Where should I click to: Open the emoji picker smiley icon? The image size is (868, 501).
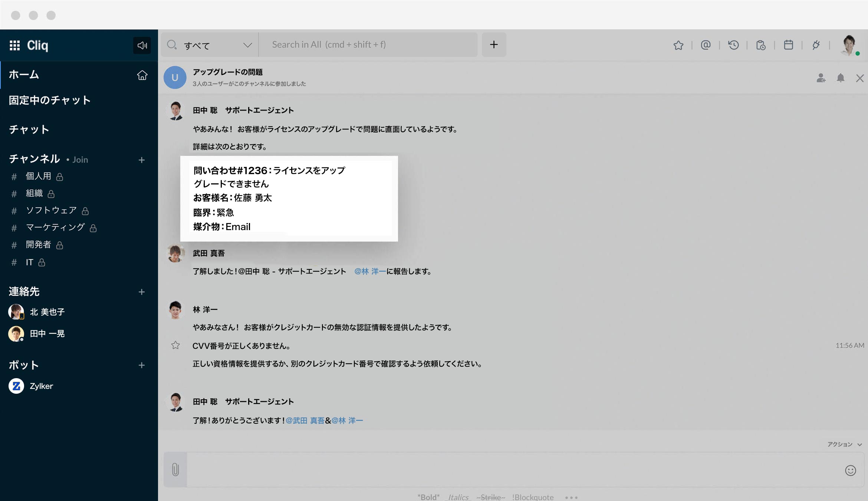[x=850, y=471]
